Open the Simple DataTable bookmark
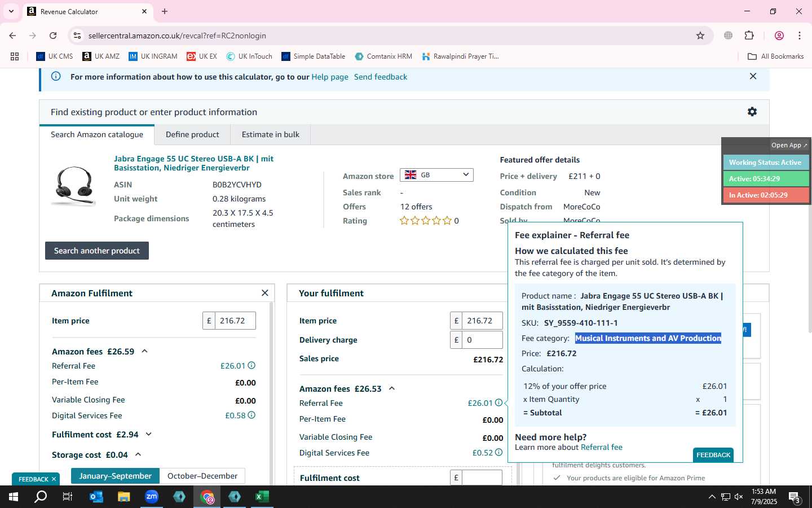Image resolution: width=812 pixels, height=508 pixels. click(314, 56)
